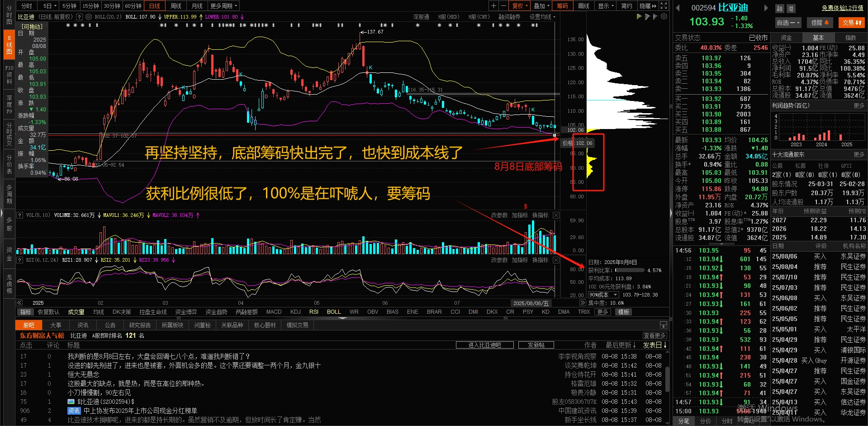Open the 90%成本 cost range dropdown
This screenshot has width=868, height=426.
click(603, 295)
